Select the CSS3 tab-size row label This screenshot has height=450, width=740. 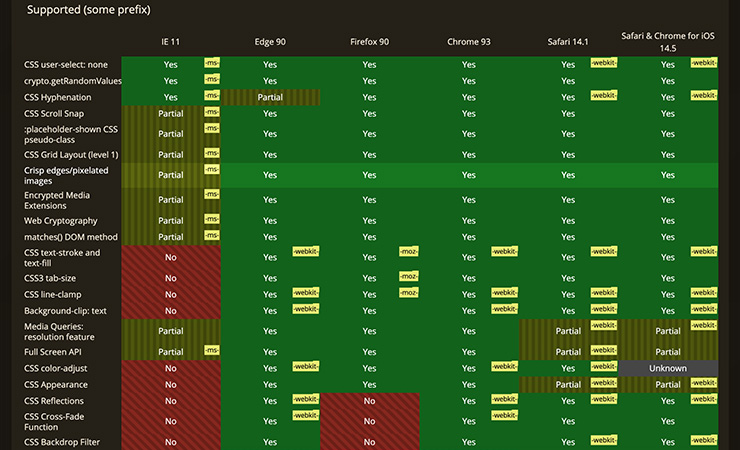click(50, 278)
